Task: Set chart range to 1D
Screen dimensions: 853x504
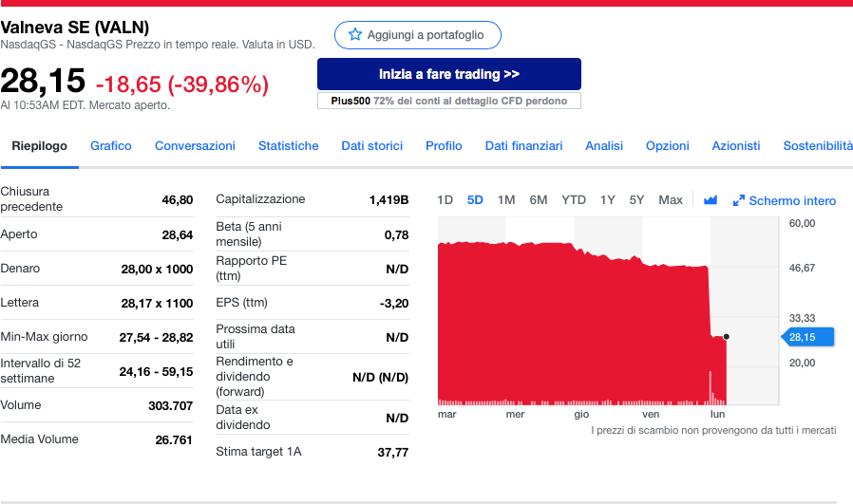Action: click(445, 200)
